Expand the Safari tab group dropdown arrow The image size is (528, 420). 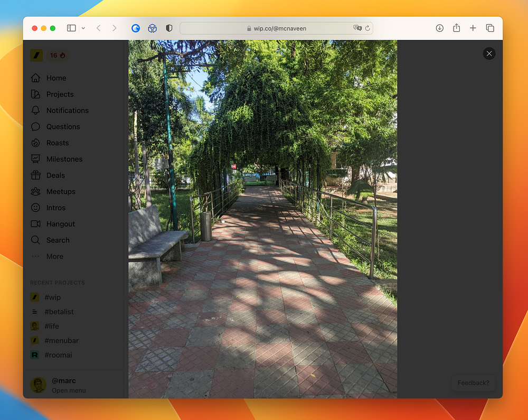pyautogui.click(x=83, y=29)
